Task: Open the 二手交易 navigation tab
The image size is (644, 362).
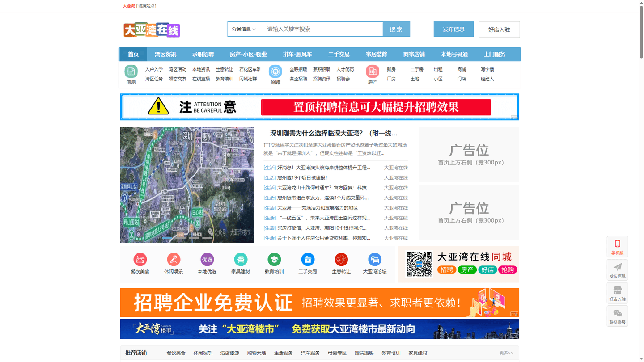Action: click(x=339, y=55)
